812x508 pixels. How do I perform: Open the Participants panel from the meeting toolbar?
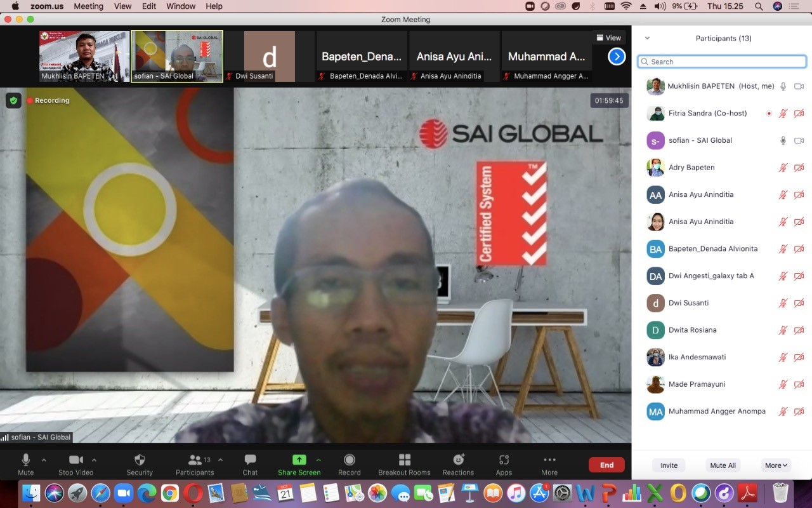pos(195,464)
